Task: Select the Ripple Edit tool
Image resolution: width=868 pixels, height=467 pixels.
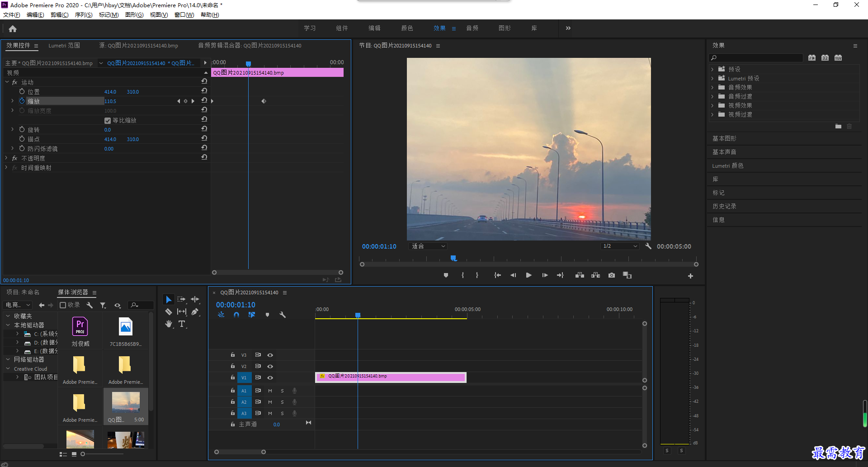Action: coord(195,300)
